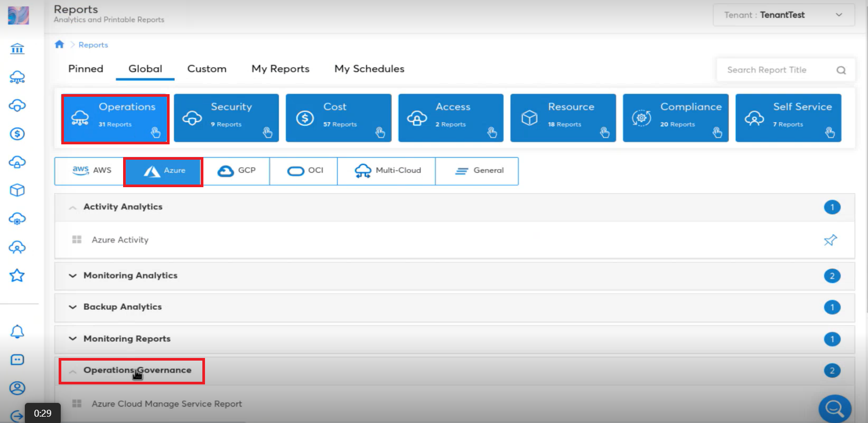Open the cost dollar sidebar icon

point(17,134)
